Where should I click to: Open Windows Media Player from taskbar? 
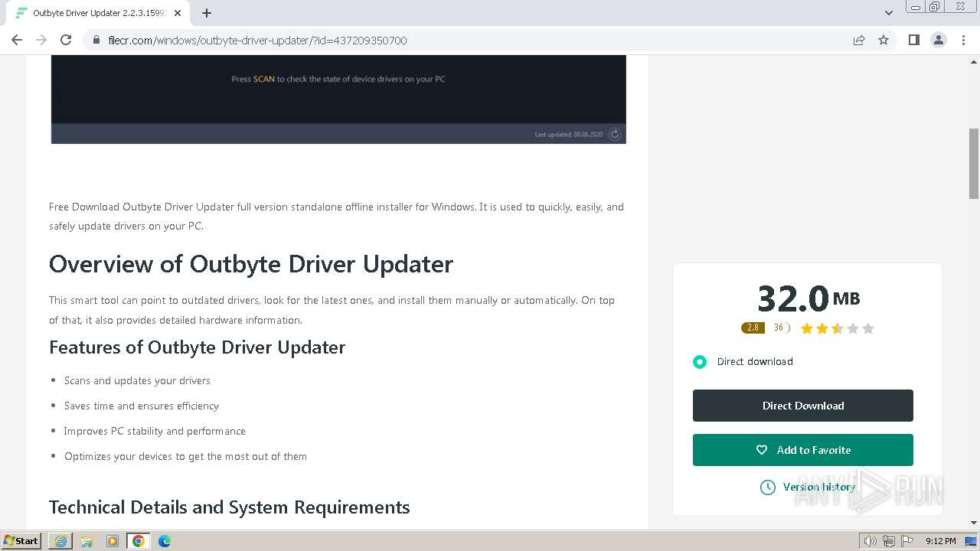(113, 541)
